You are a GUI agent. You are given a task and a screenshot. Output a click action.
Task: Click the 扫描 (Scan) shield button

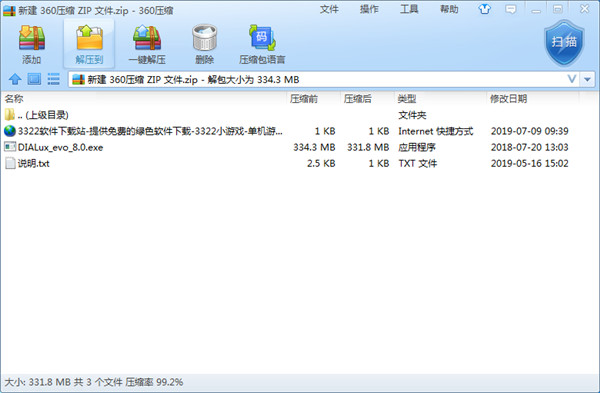tap(564, 42)
